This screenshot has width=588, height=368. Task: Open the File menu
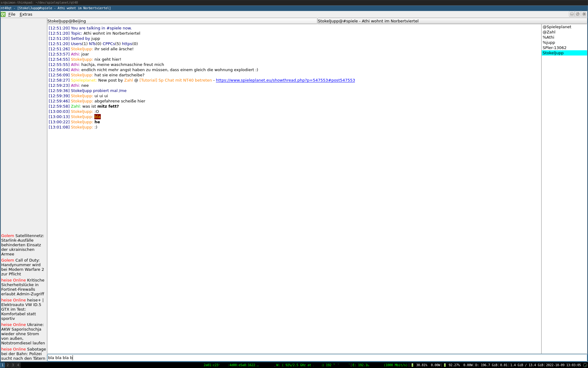(12, 14)
